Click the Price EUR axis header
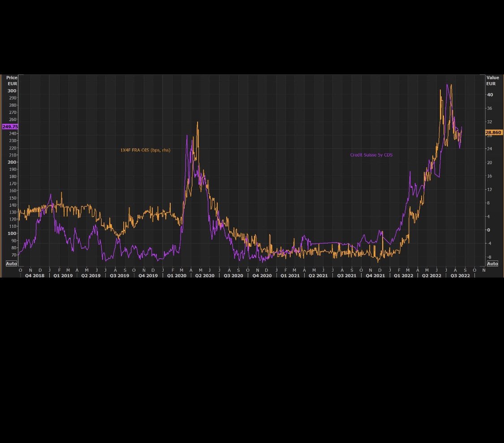Viewport: 504px width, 443px height. pos(11,80)
